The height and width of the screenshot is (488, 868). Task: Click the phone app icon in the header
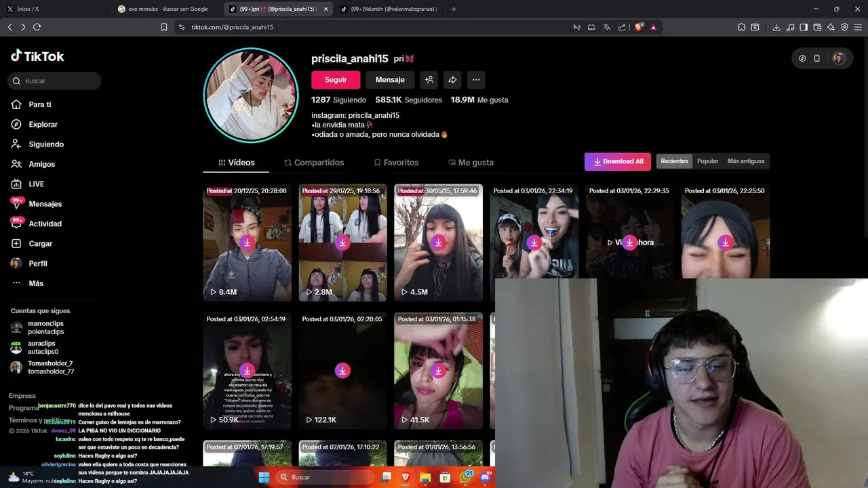click(x=816, y=58)
